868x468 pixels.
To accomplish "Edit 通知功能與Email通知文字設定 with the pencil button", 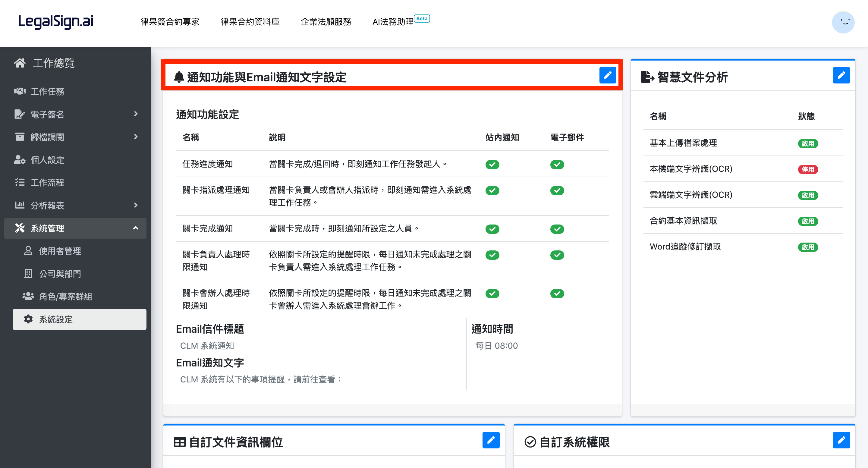I will click(607, 75).
